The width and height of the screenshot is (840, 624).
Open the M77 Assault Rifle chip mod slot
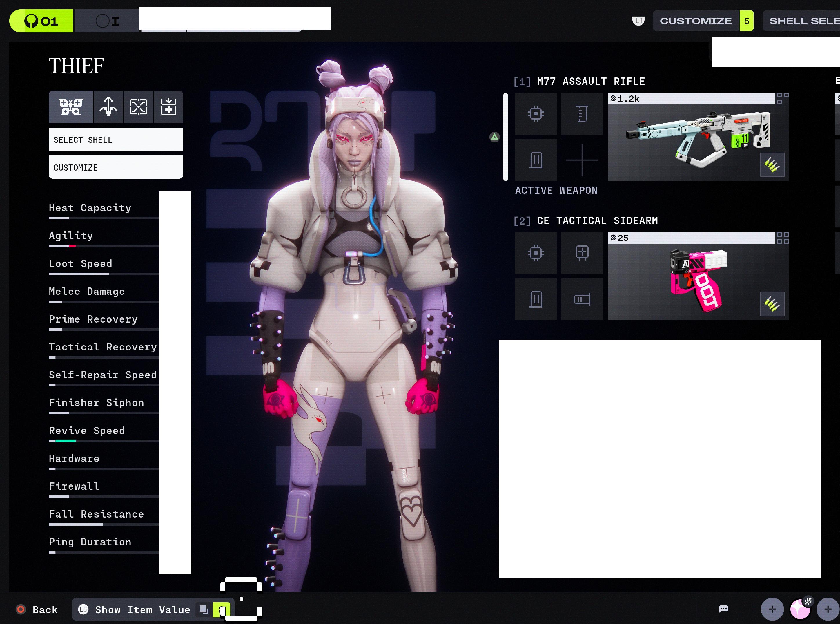[x=536, y=114]
